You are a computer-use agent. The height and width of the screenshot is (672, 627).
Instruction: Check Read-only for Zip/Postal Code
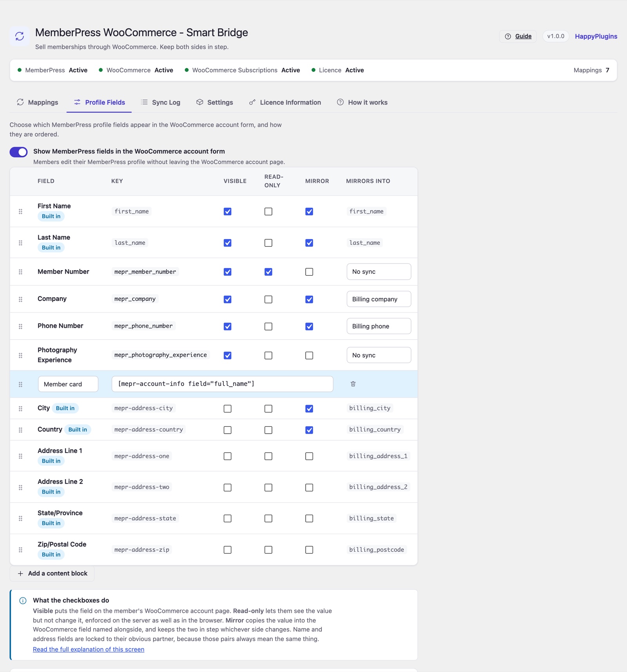(x=268, y=550)
